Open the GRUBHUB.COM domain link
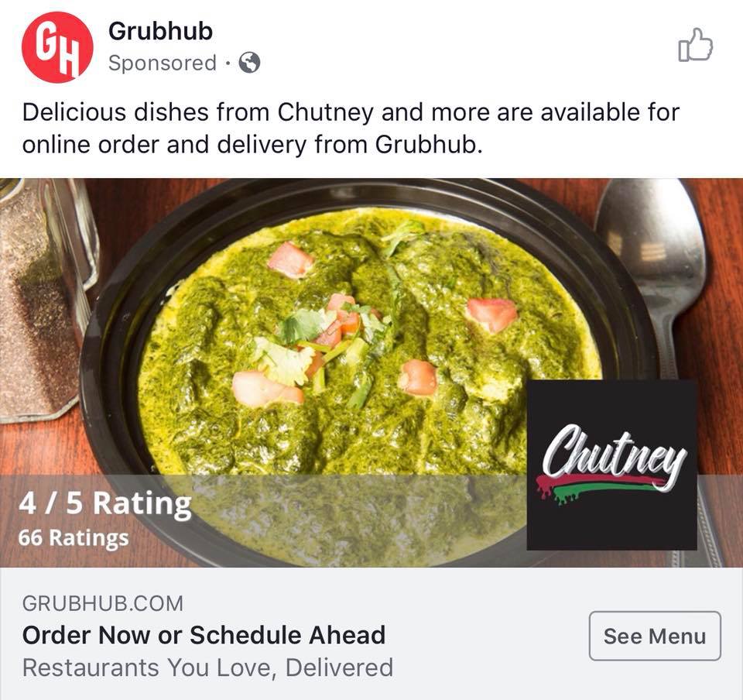Screen dimensions: 743x700 coord(103,604)
